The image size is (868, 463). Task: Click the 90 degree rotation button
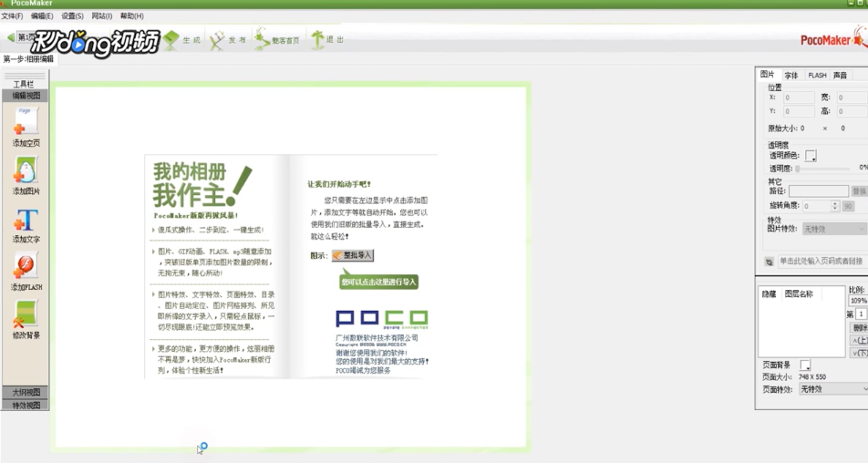click(848, 206)
